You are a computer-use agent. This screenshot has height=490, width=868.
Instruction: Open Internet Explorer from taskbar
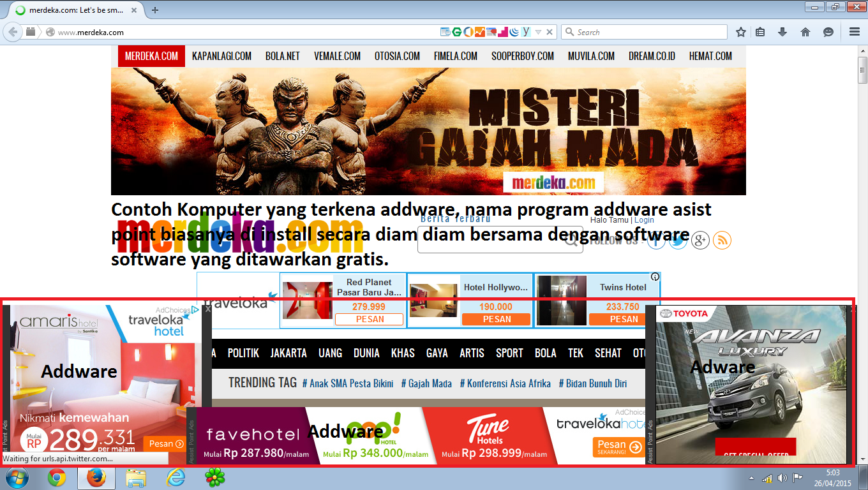(x=175, y=478)
